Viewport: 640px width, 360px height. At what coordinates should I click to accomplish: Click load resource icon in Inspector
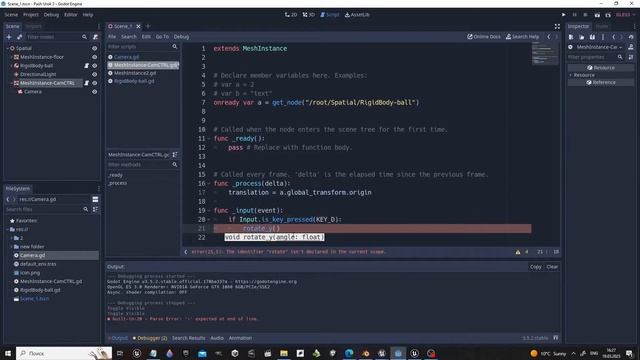(582, 37)
